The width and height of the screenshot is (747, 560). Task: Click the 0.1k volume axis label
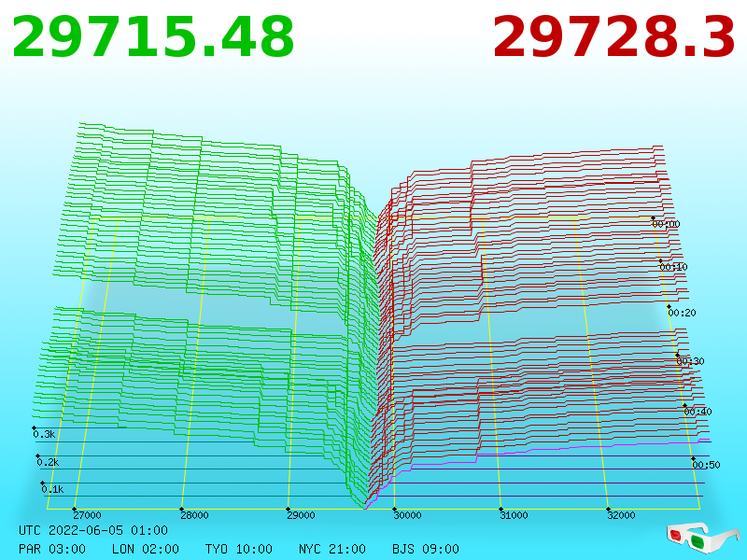[x=52, y=489]
